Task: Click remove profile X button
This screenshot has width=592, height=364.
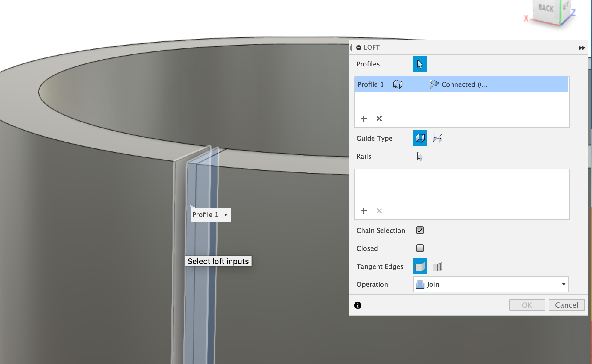Action: (x=379, y=118)
